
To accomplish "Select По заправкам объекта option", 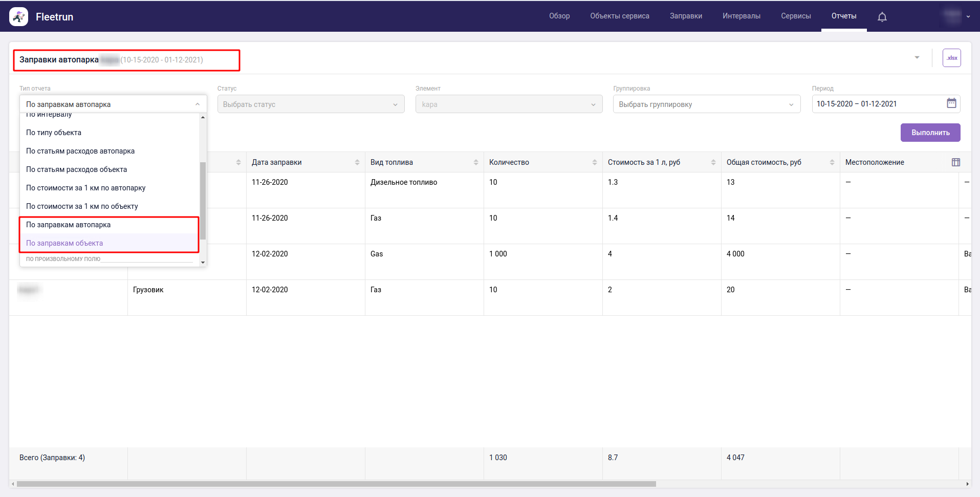I will point(64,243).
